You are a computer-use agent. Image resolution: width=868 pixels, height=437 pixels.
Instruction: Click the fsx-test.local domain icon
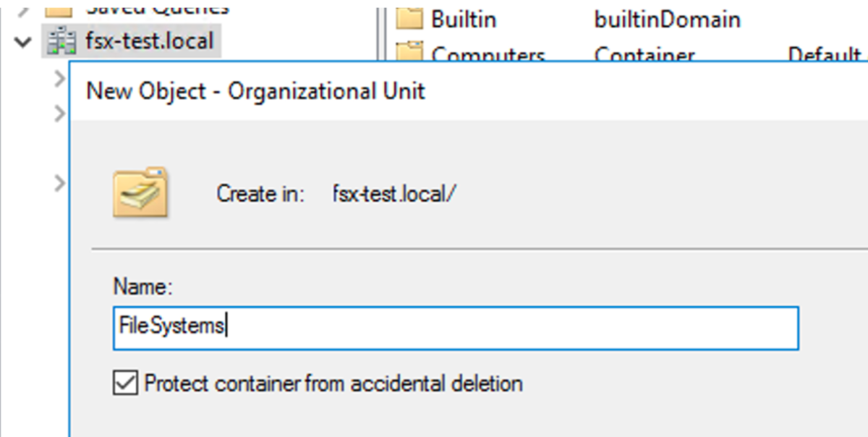[60, 41]
